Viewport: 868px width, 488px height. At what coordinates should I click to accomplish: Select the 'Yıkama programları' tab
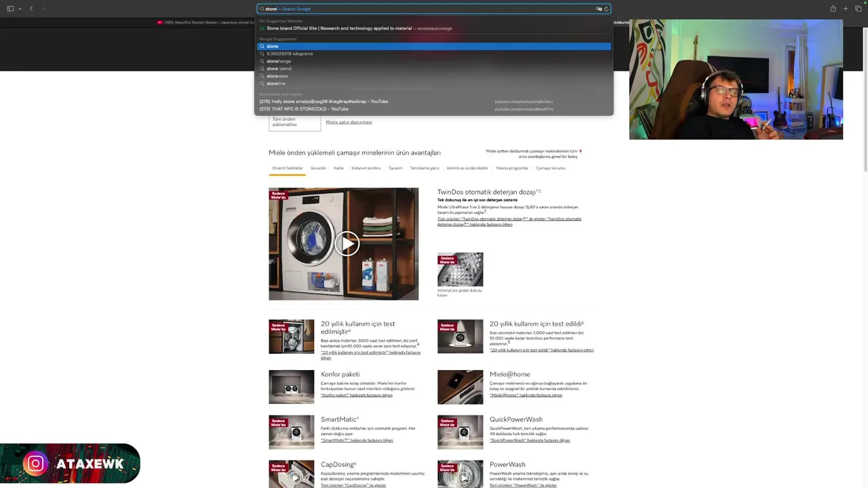(x=512, y=168)
